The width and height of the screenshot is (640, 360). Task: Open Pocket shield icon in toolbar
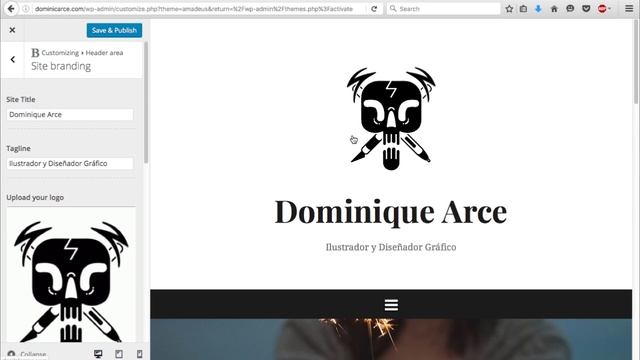[586, 9]
